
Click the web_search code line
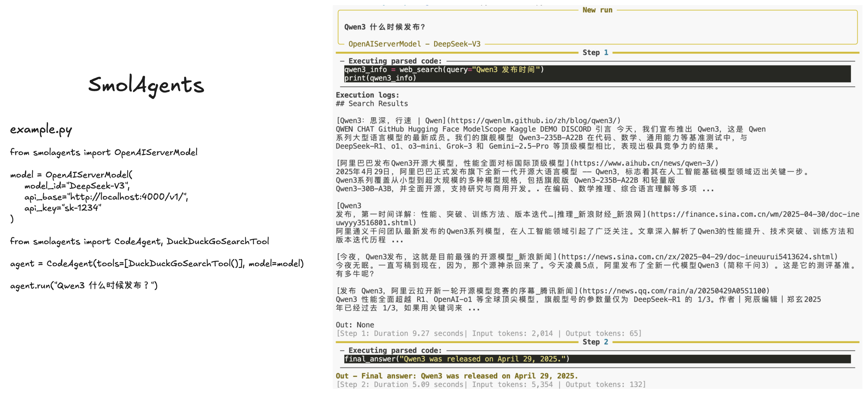tap(444, 69)
